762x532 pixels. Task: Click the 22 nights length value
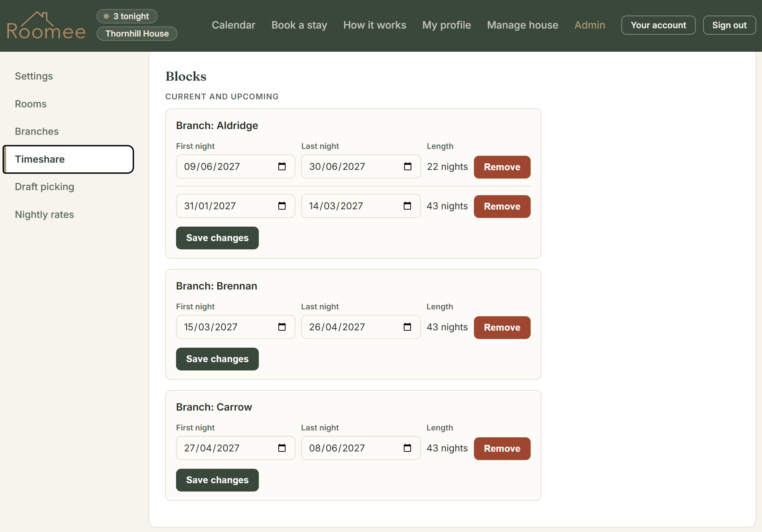click(x=447, y=167)
